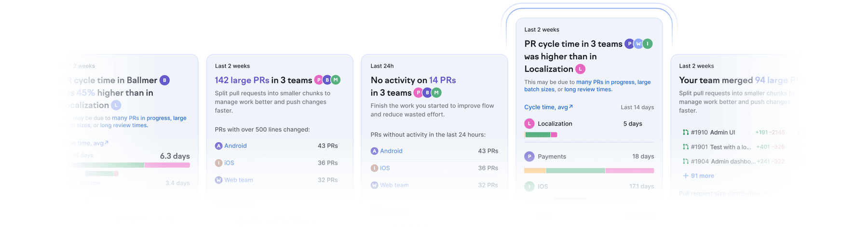The image size is (868, 227).
Task: Click the iOS avatar in the No activity card
Action: (374, 168)
